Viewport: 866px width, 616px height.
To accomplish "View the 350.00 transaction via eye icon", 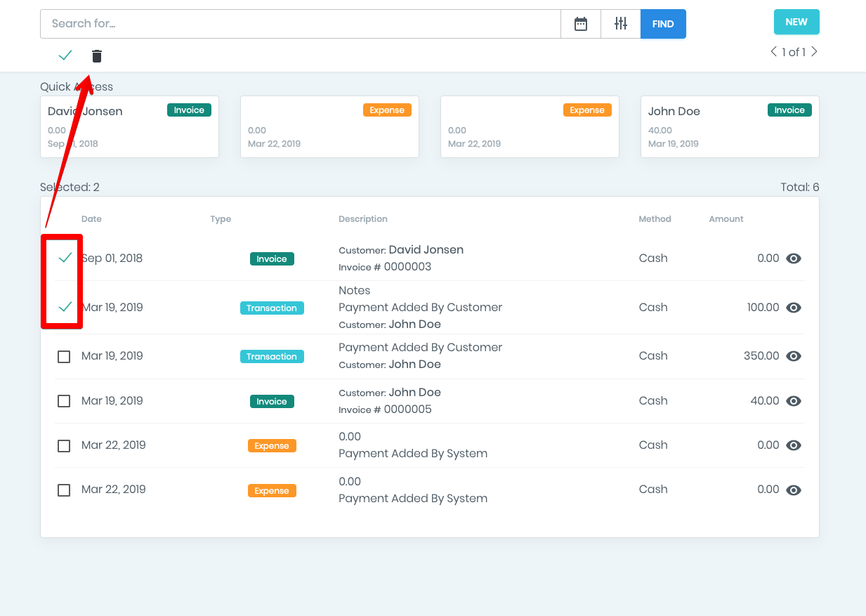I will pos(794,356).
